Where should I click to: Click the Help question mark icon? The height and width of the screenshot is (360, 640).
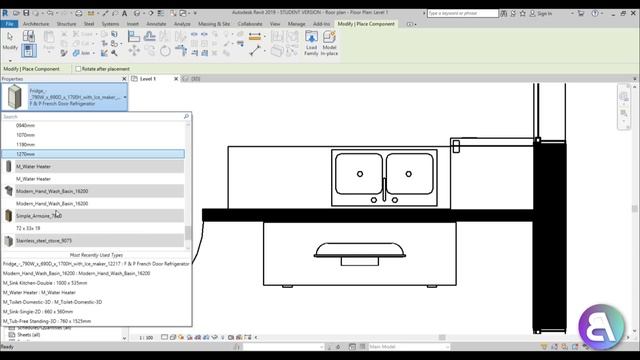pyautogui.click(x=595, y=13)
